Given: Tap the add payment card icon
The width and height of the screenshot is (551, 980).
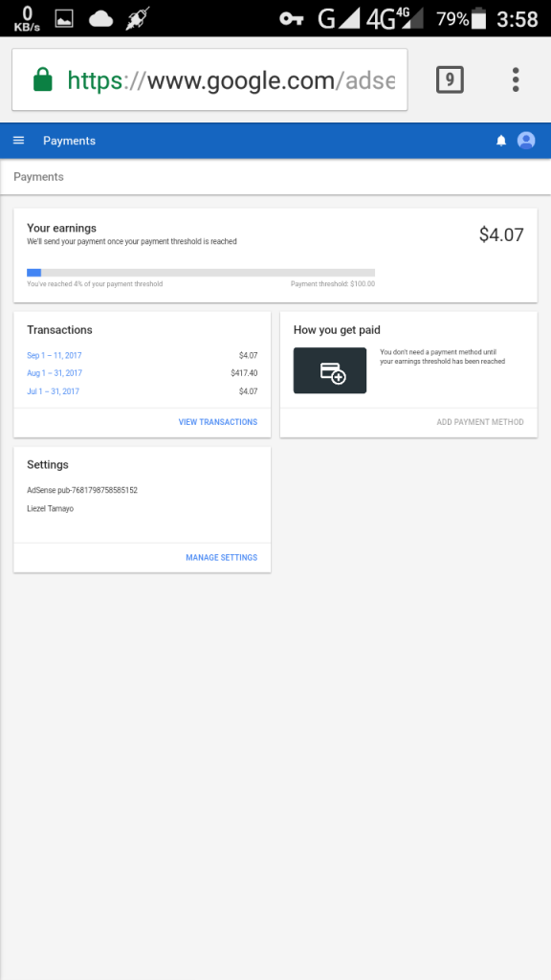Looking at the screenshot, I should (x=330, y=370).
